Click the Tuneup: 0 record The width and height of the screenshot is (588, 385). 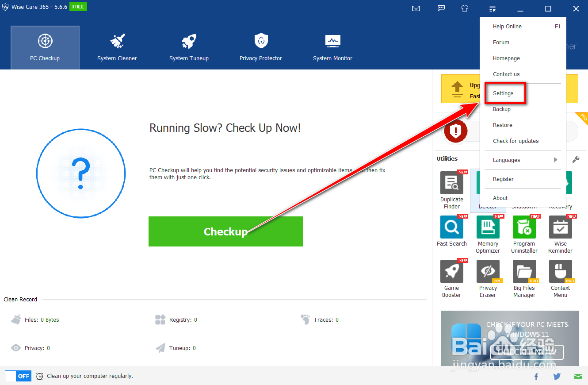point(176,348)
